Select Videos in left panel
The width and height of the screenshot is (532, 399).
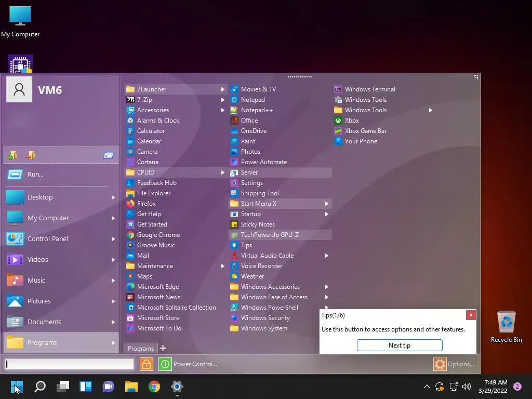[x=61, y=260]
